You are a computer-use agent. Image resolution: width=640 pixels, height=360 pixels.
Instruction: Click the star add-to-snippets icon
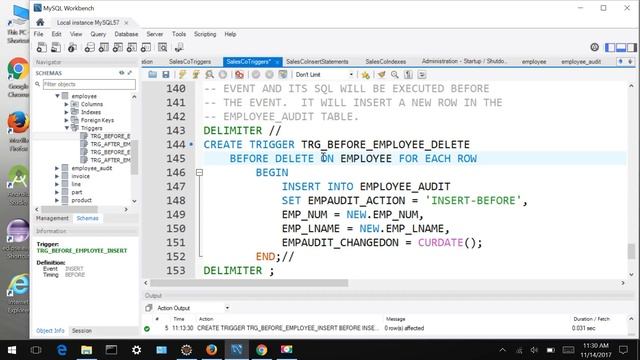click(365, 75)
